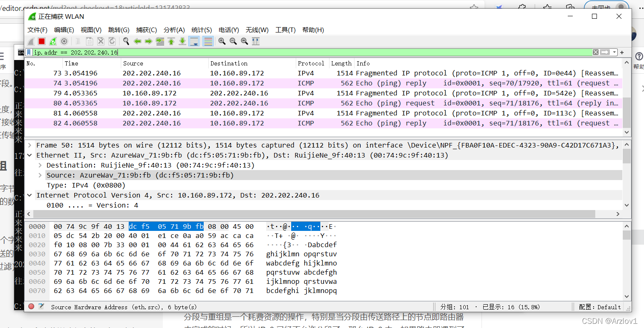Viewport: 644px width, 328px height.
Task: Click the hex pane scroll-down arrow
Action: (627, 296)
